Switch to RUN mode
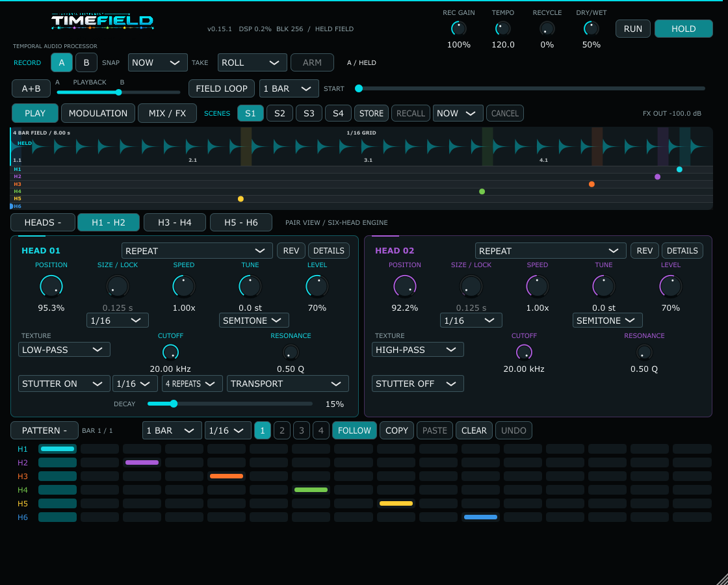728x585 pixels. [x=633, y=29]
